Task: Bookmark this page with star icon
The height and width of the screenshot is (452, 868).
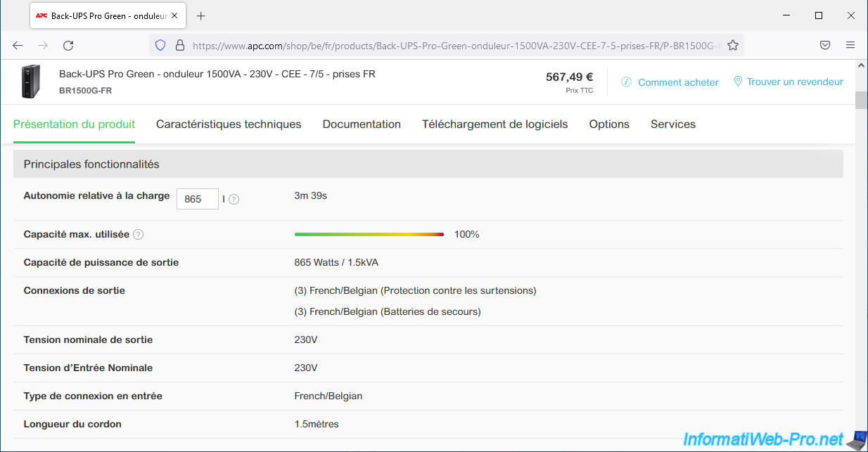Action: [733, 45]
